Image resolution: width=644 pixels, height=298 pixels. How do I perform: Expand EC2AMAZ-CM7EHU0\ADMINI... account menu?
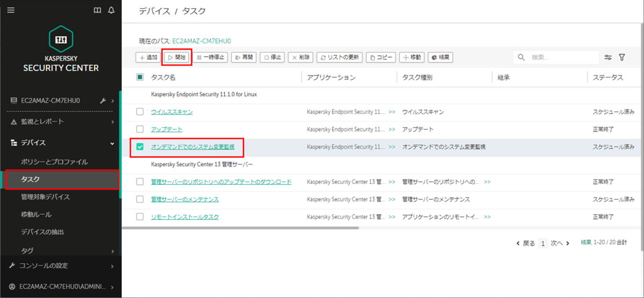[x=112, y=286]
